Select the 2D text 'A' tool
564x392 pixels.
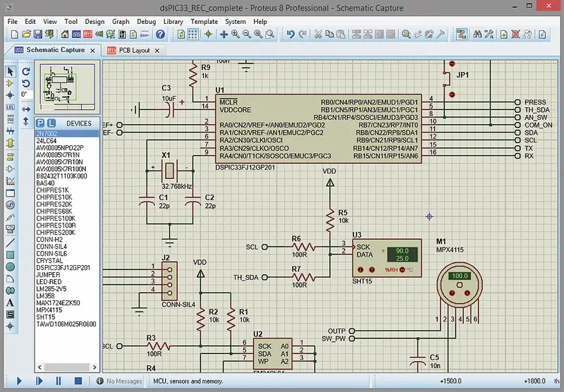tap(11, 302)
